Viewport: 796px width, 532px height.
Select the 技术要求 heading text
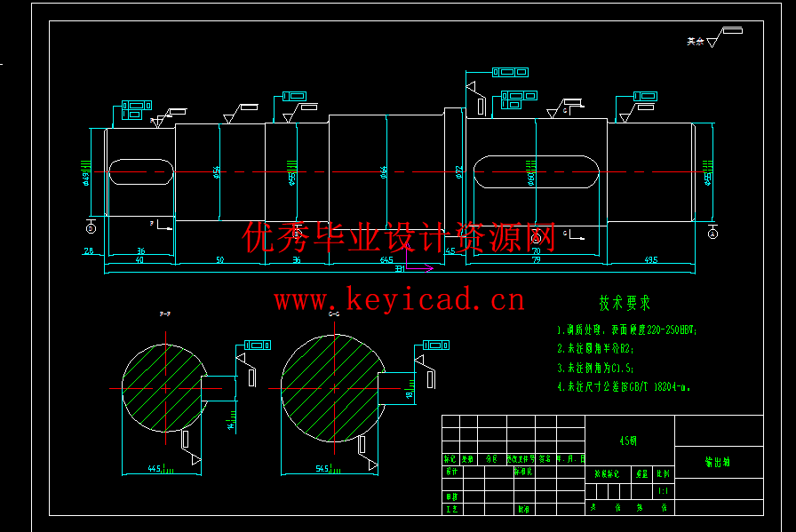pyautogui.click(x=625, y=304)
